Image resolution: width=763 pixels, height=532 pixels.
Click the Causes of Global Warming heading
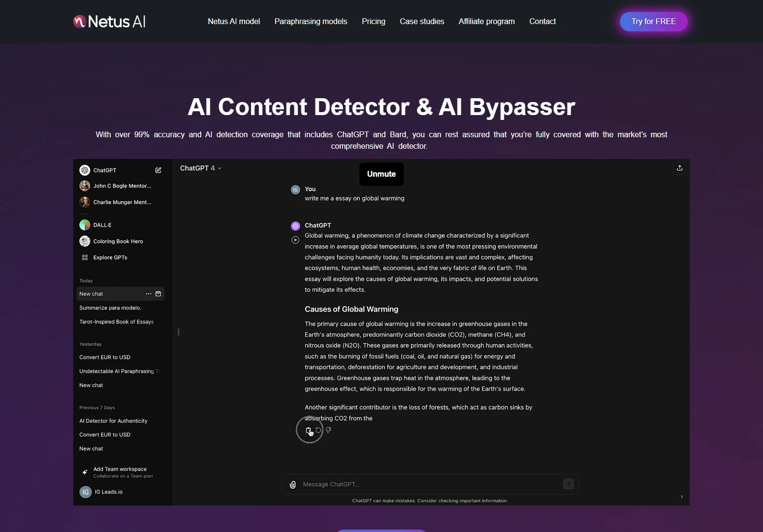tap(352, 309)
